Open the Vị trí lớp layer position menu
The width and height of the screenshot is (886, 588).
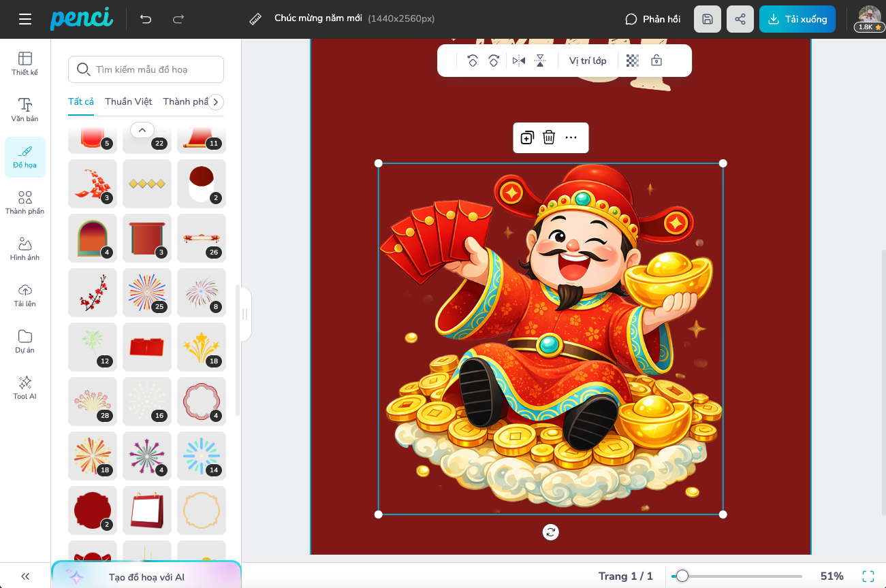(588, 61)
